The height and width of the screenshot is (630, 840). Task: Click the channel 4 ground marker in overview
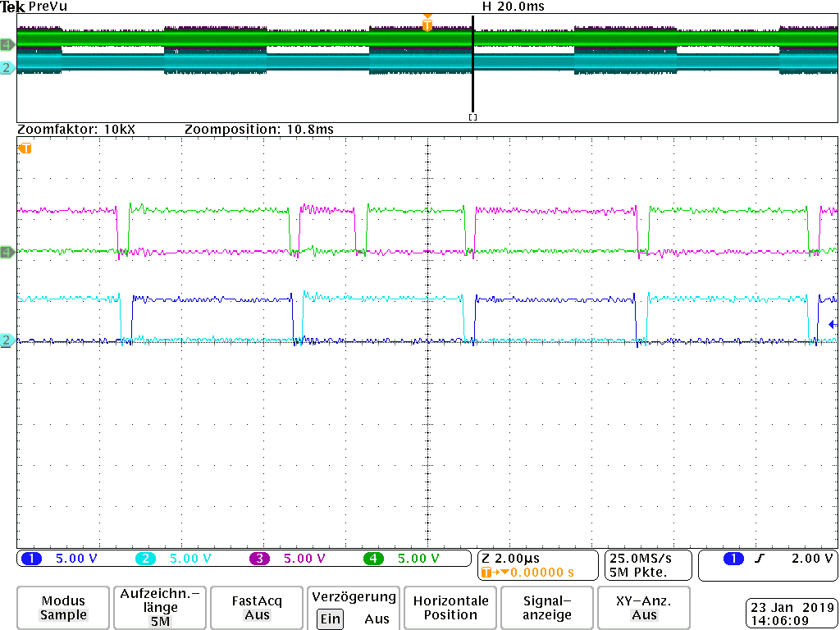(x=7, y=44)
